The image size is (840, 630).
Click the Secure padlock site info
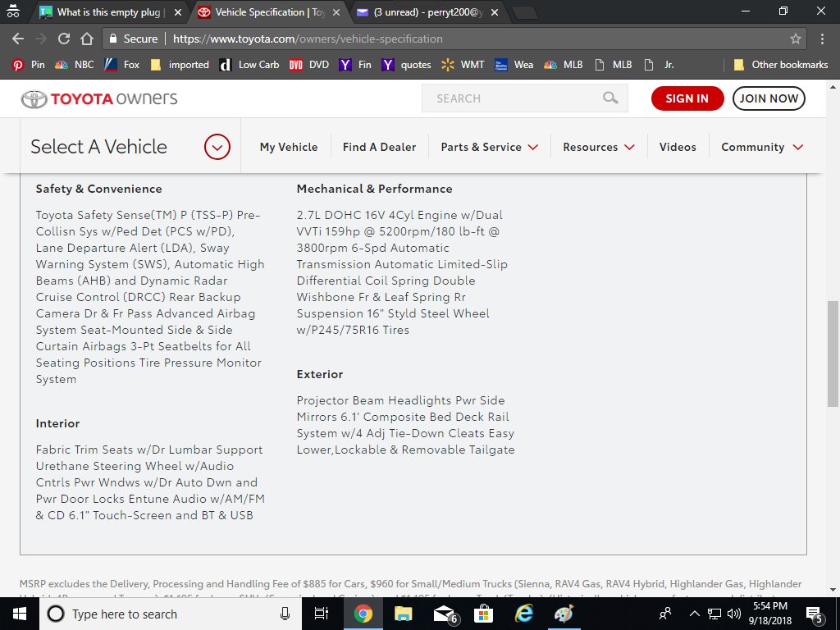[x=134, y=39]
